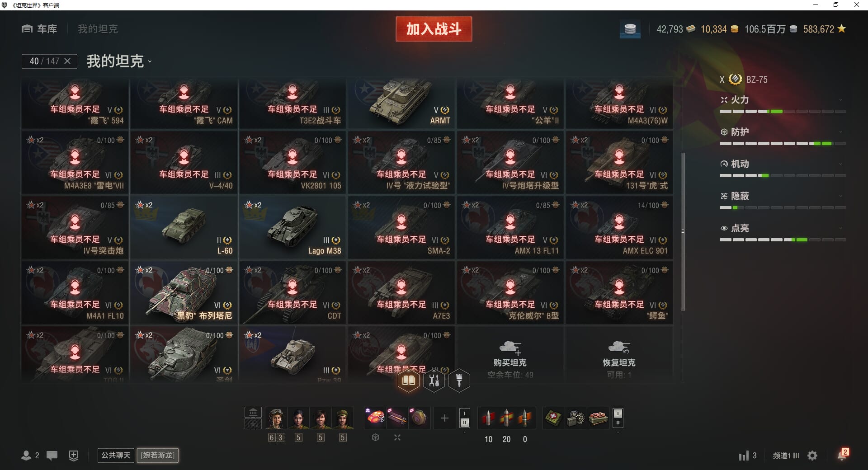The image size is (868, 470).
Task: Go to the 车库 garage tab
Action: (x=39, y=29)
